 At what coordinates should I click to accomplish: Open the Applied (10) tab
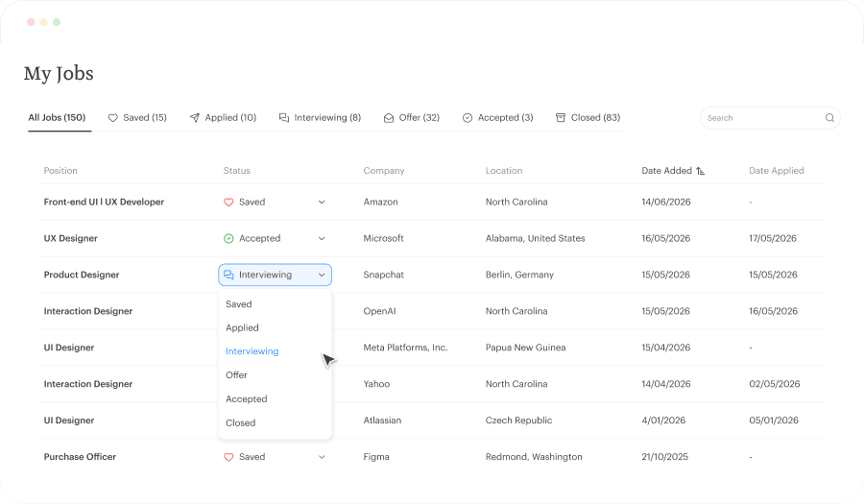[x=223, y=117]
